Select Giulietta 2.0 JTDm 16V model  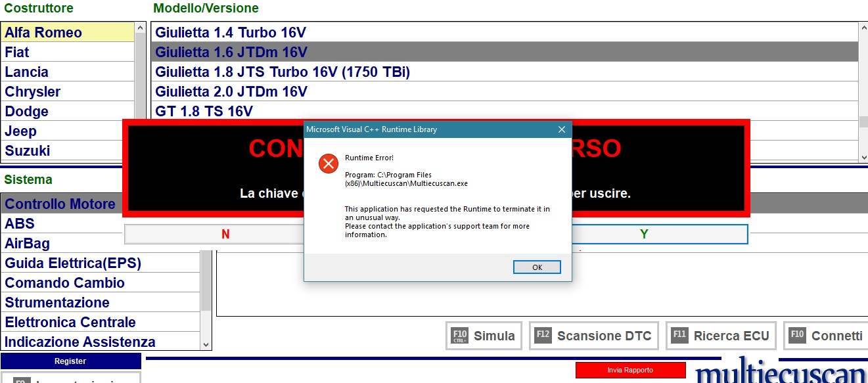505,91
